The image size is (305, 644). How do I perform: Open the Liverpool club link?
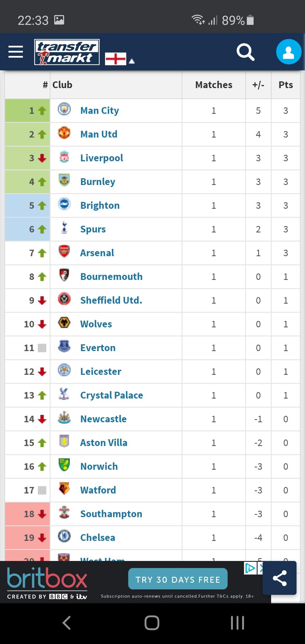102,158
